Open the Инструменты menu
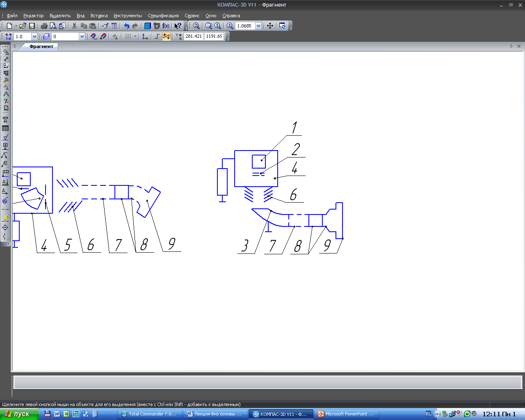The height and width of the screenshot is (420, 525). [x=128, y=16]
